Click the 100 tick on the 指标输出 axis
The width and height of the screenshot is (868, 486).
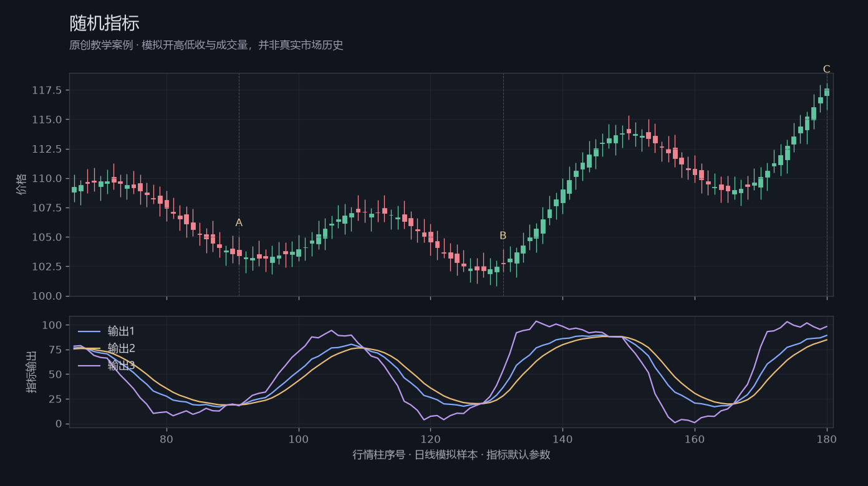tap(52, 325)
